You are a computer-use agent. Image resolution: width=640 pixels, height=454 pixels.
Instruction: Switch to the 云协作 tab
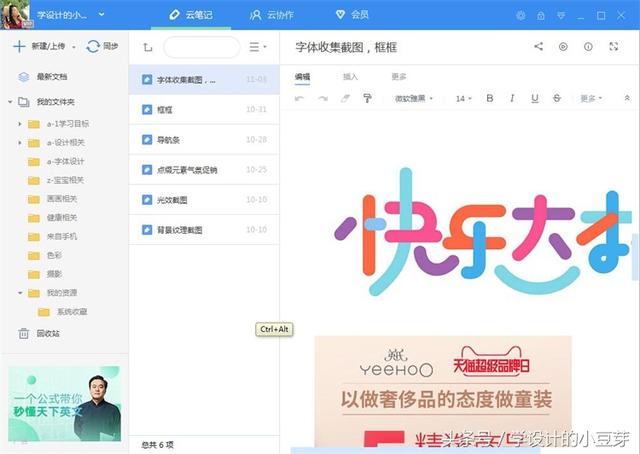point(271,15)
